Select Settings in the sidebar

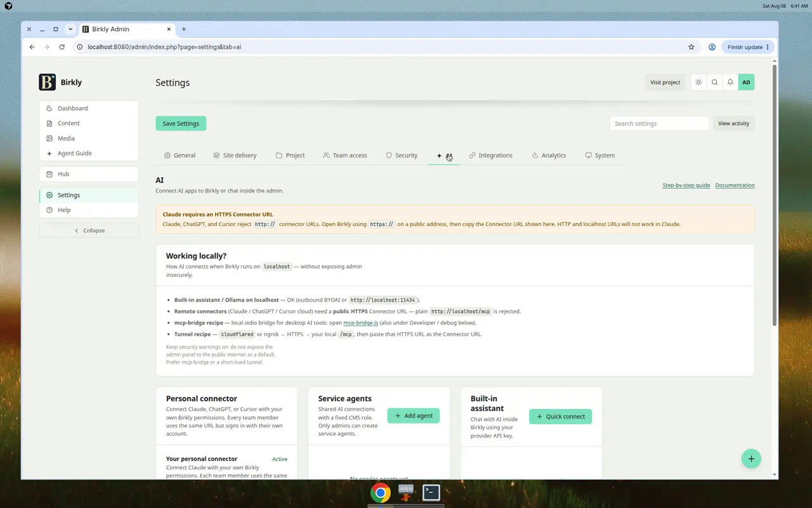pos(89,195)
